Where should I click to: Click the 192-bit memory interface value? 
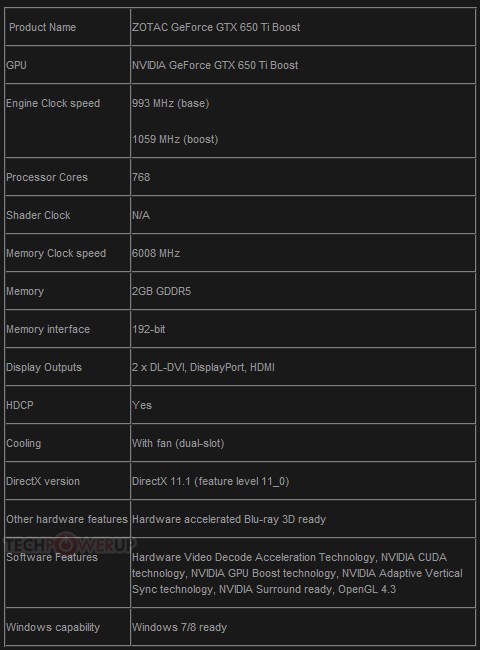click(x=148, y=330)
